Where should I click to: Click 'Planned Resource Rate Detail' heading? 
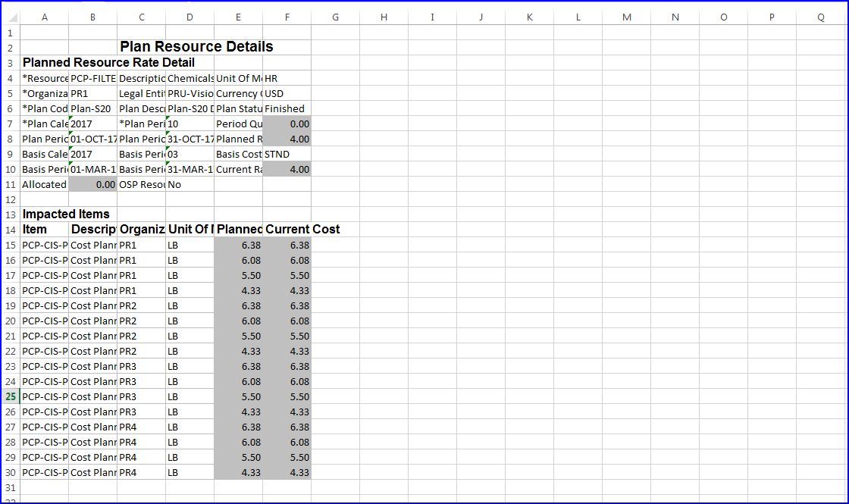108,62
